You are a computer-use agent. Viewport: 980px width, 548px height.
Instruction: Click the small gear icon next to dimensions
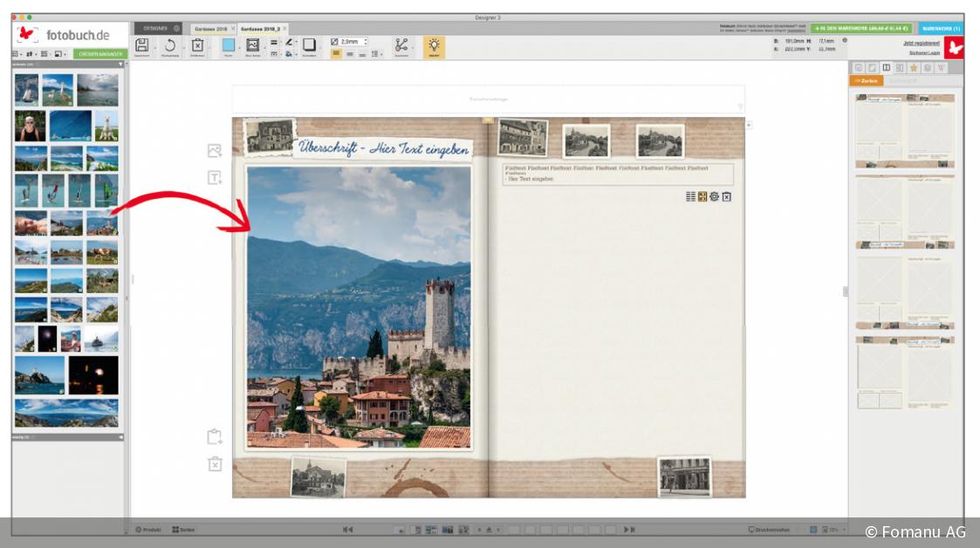845,41
